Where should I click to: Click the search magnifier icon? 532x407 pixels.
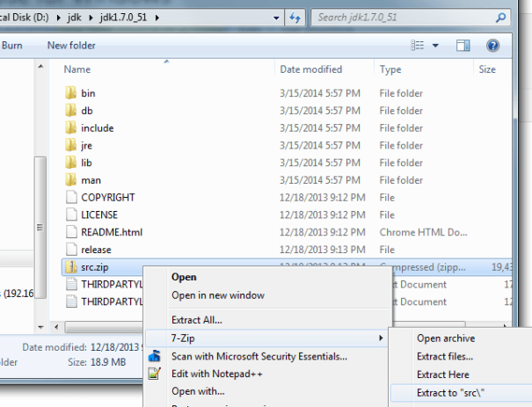(500, 18)
